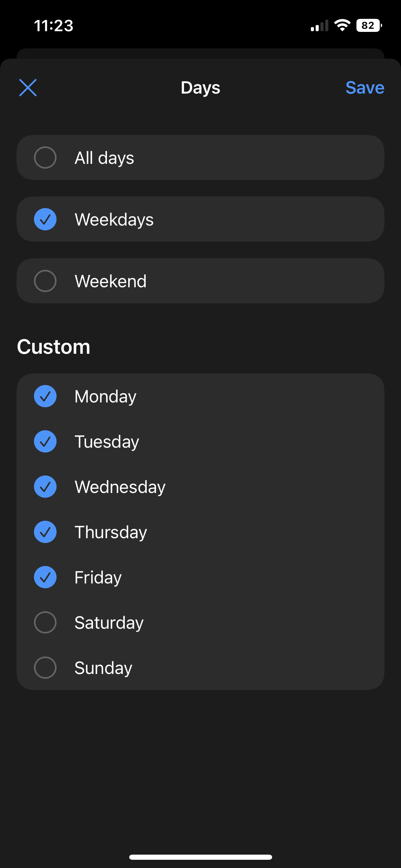Image resolution: width=401 pixels, height=868 pixels.
Task: Close the Days sheet with X icon
Action: click(28, 88)
